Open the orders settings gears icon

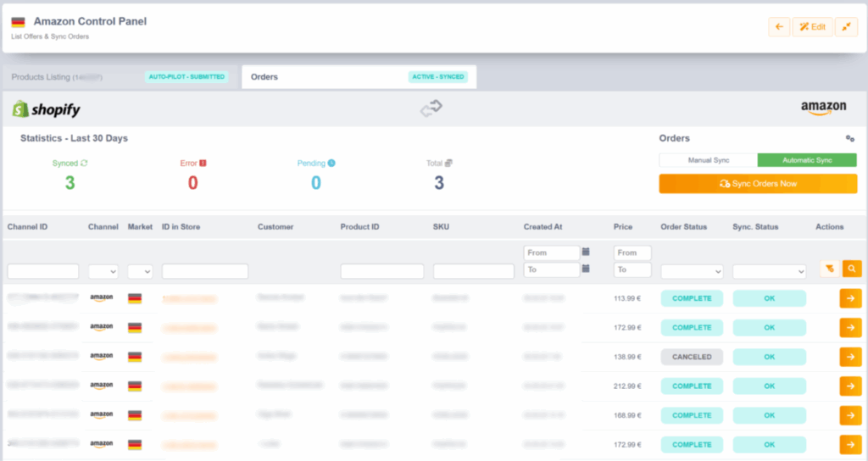(849, 138)
